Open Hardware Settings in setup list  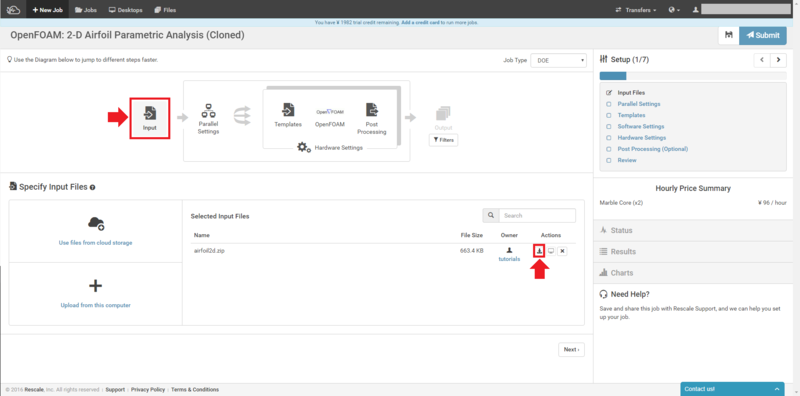click(x=642, y=138)
